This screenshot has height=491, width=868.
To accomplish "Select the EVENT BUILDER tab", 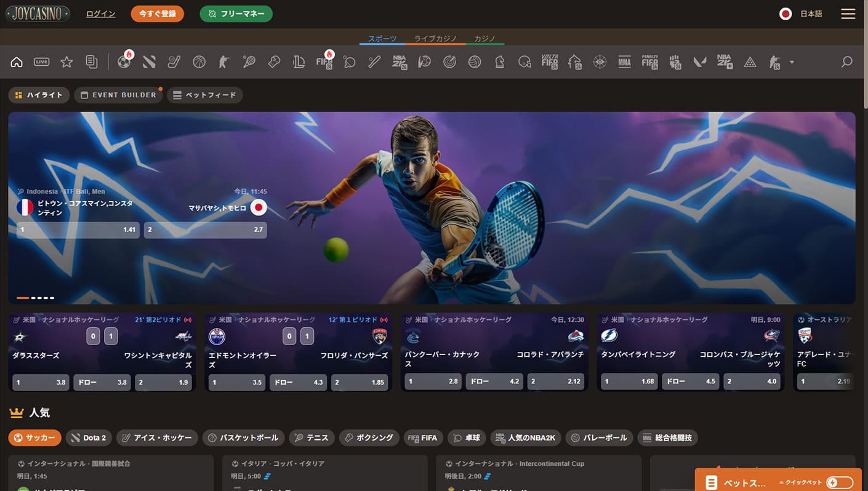I will click(x=118, y=95).
